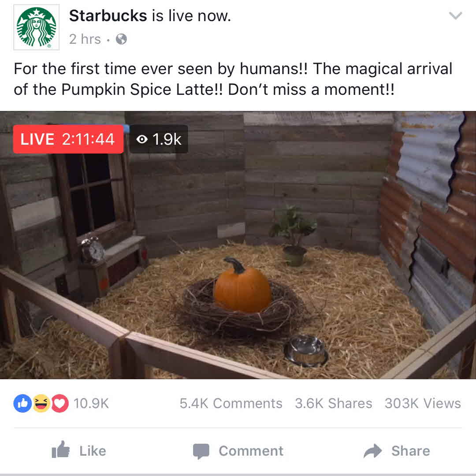Viewport: 476px width, 476px height.
Task: Click the blue thumbs-up reaction icon
Action: [x=22, y=403]
